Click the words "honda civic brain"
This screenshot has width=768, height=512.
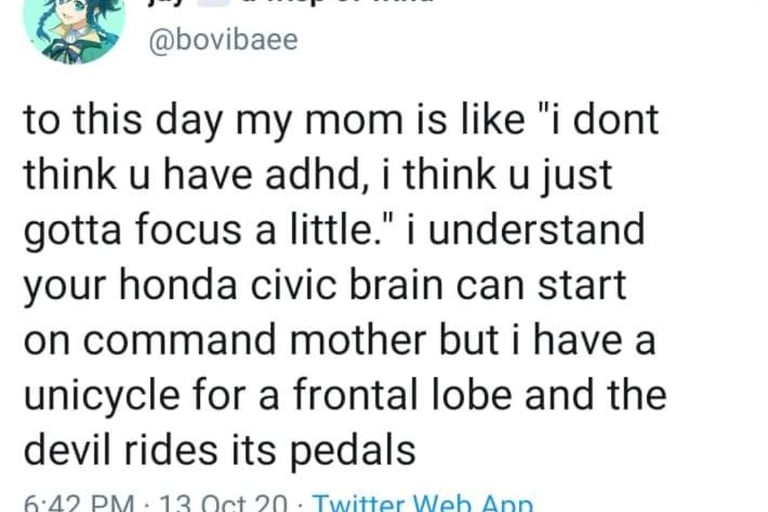pyautogui.click(x=282, y=285)
